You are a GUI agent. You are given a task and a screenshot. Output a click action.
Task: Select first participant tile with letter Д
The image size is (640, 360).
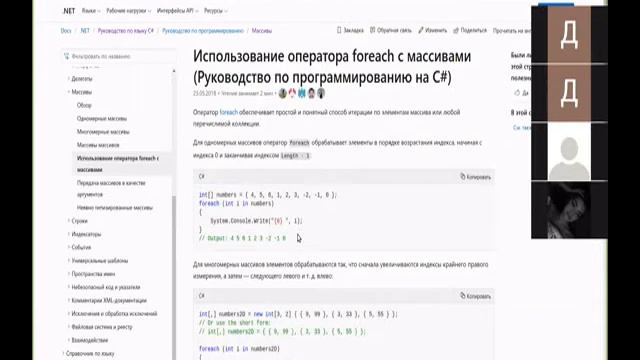[x=569, y=34]
